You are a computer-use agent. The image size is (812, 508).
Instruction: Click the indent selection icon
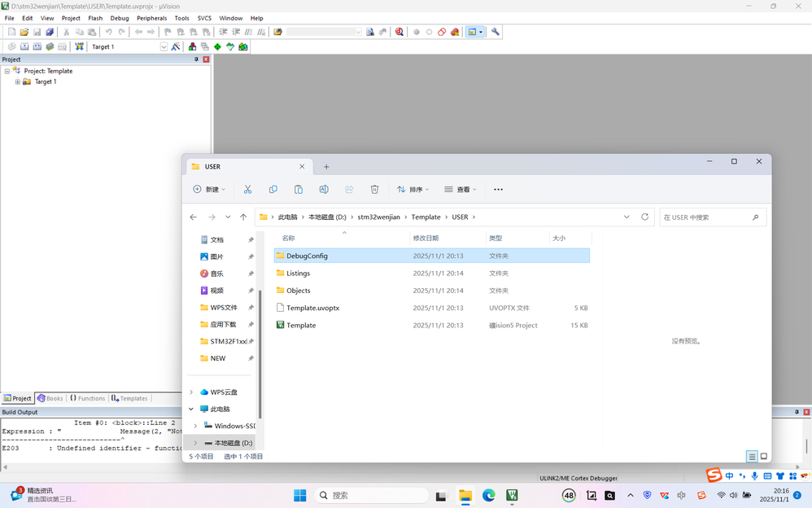[223, 32]
